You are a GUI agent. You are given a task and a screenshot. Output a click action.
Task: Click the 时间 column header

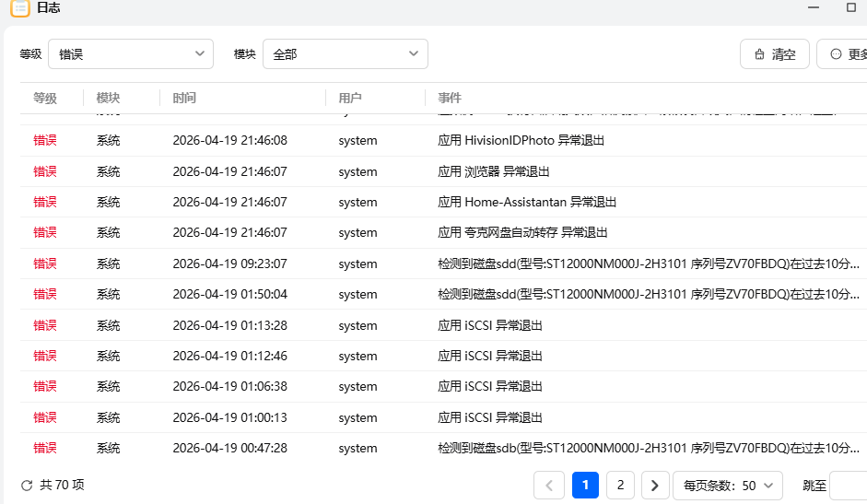184,99
